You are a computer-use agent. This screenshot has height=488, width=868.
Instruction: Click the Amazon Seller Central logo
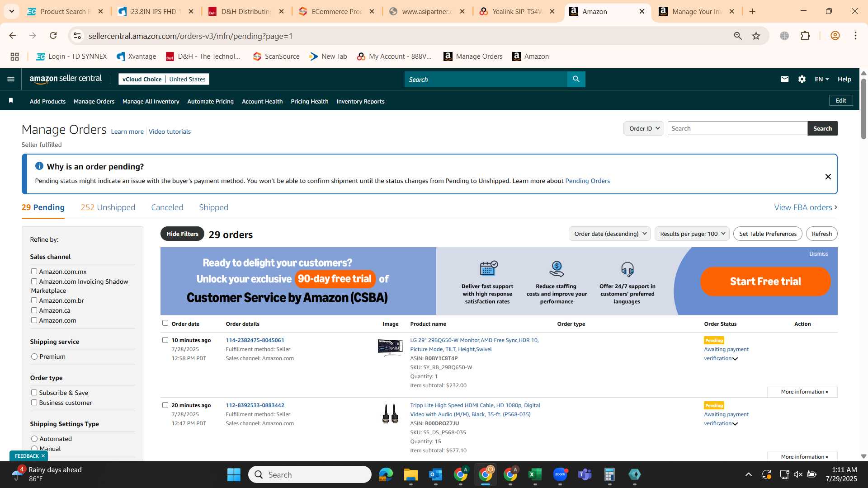pos(66,79)
